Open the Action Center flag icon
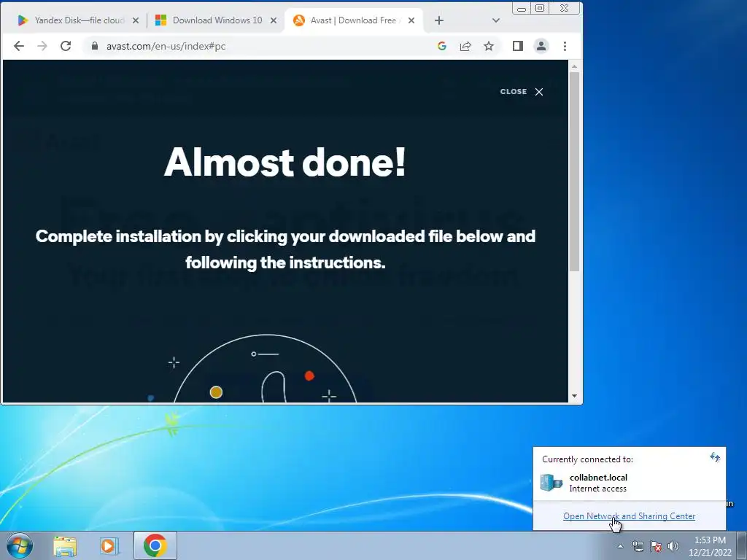Image resolution: width=747 pixels, height=560 pixels. point(656,546)
